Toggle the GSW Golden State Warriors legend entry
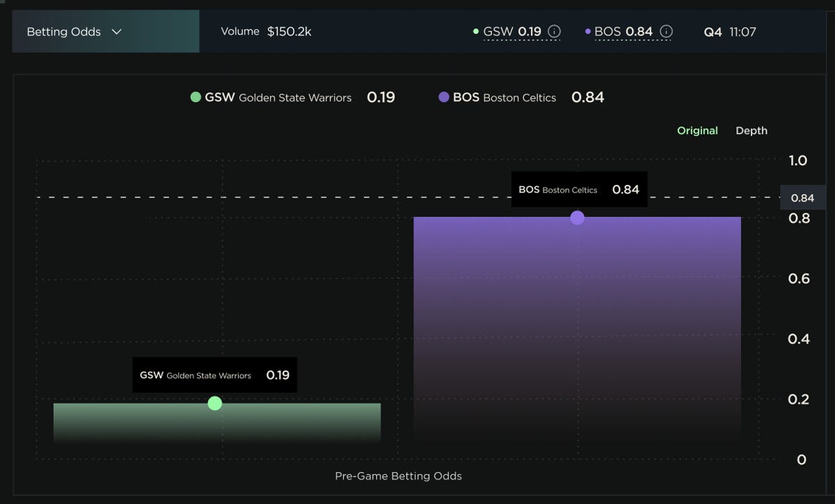Screen dimensions: 835x504 [x=292, y=97]
